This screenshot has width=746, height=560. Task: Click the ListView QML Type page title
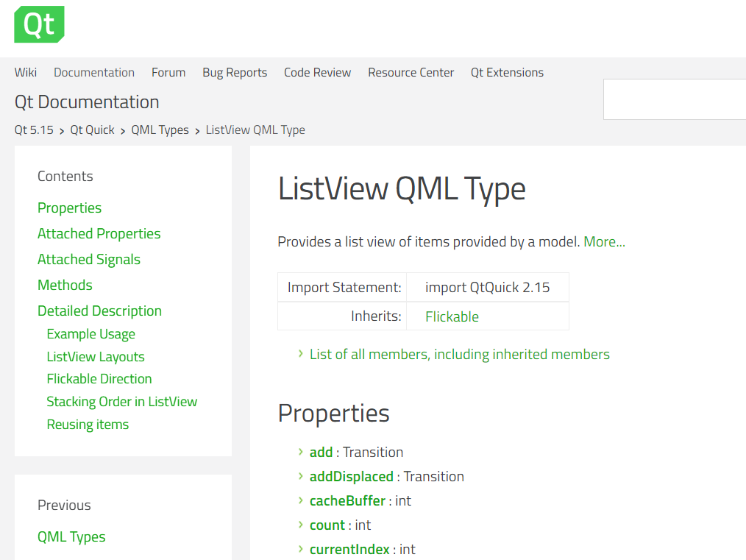coord(402,189)
